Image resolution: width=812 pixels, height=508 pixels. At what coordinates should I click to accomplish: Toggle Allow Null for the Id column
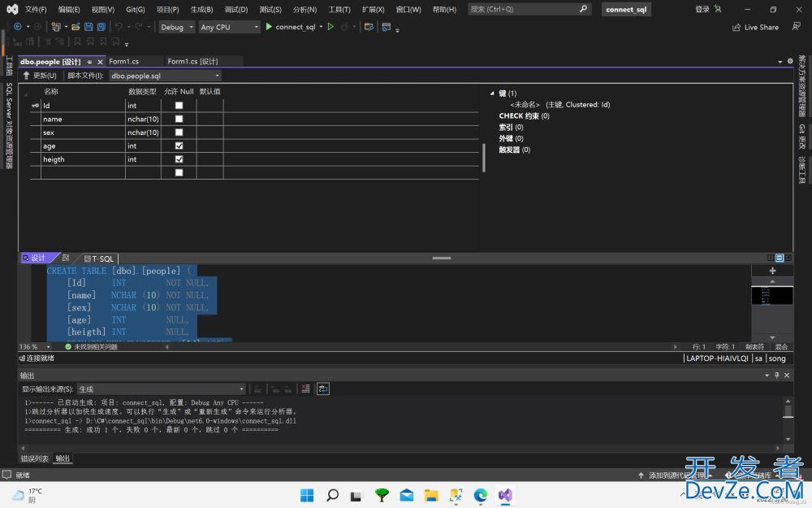click(179, 105)
